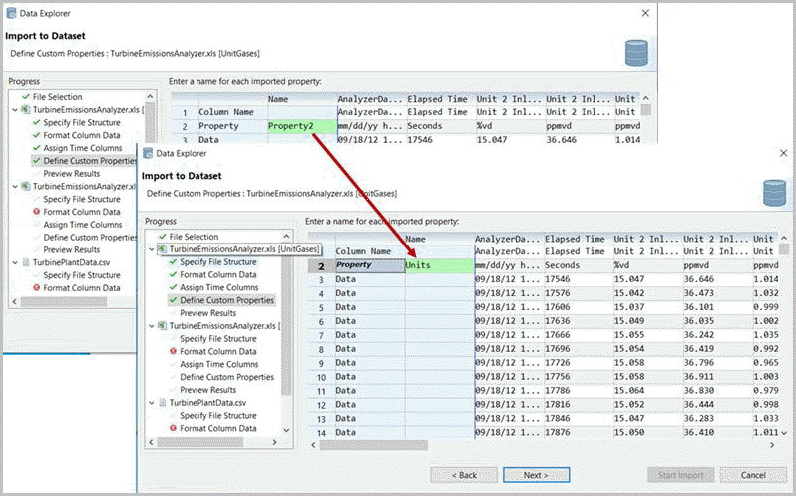Select Define Custom Properties step in front dialog
The width and height of the screenshot is (796, 496).
226,300
